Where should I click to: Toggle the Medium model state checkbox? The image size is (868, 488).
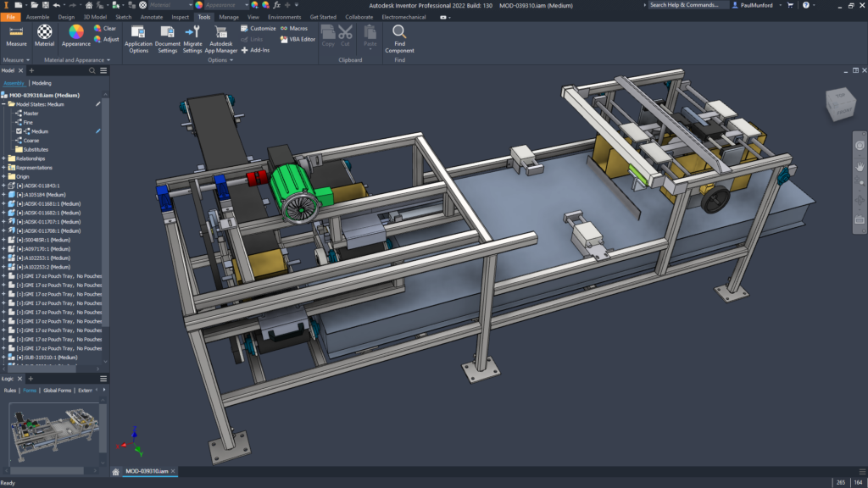click(19, 131)
